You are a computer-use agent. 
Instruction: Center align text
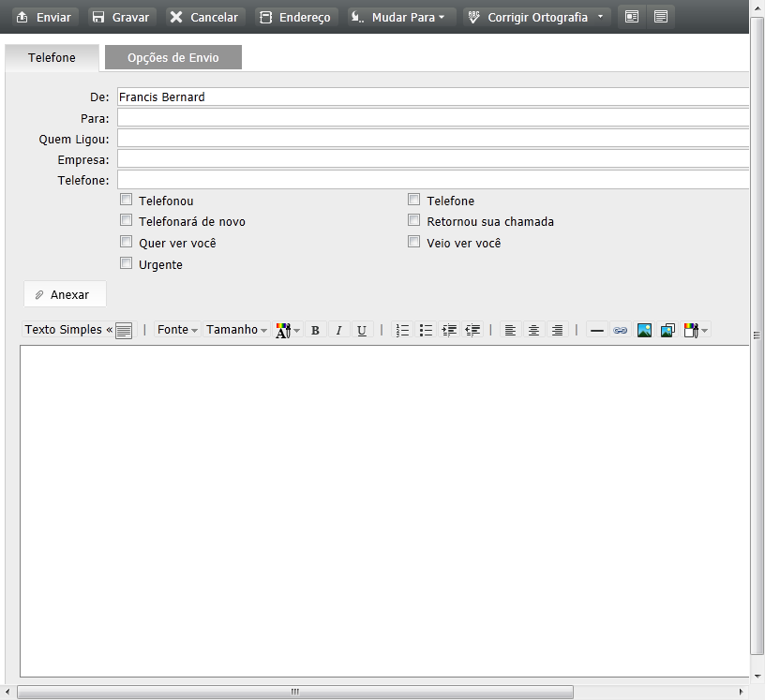533,330
